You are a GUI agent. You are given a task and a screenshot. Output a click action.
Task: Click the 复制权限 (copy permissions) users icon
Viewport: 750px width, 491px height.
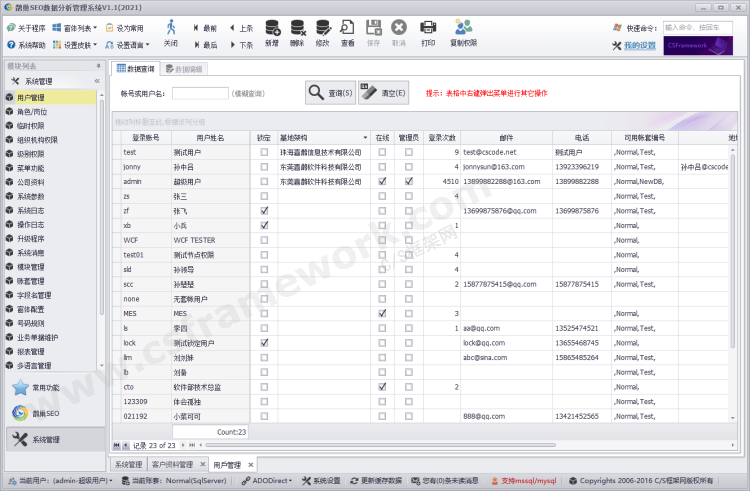463,27
